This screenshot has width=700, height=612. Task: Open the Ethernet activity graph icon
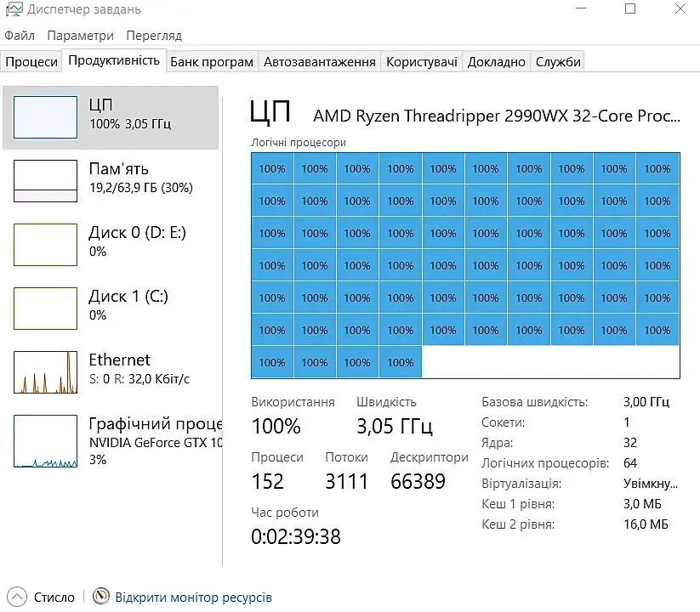click(x=45, y=372)
